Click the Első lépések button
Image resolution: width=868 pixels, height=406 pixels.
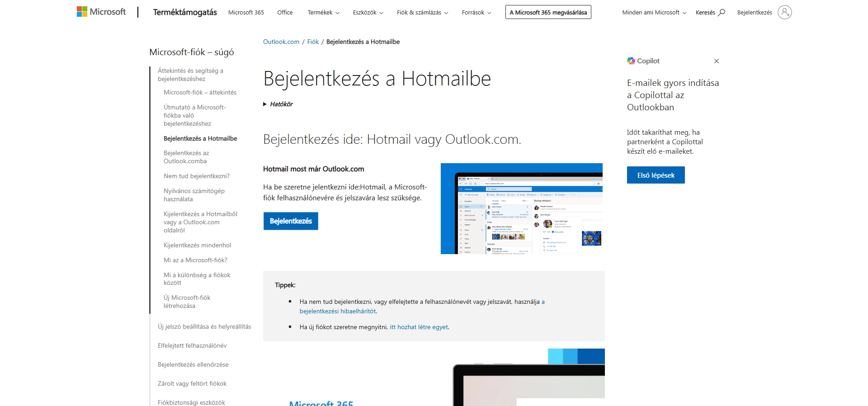coord(656,175)
